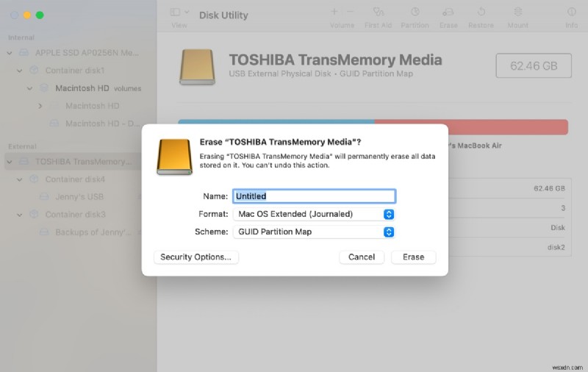Click the Erase toolbar icon
Image resolution: width=588 pixels, height=372 pixels.
click(448, 12)
